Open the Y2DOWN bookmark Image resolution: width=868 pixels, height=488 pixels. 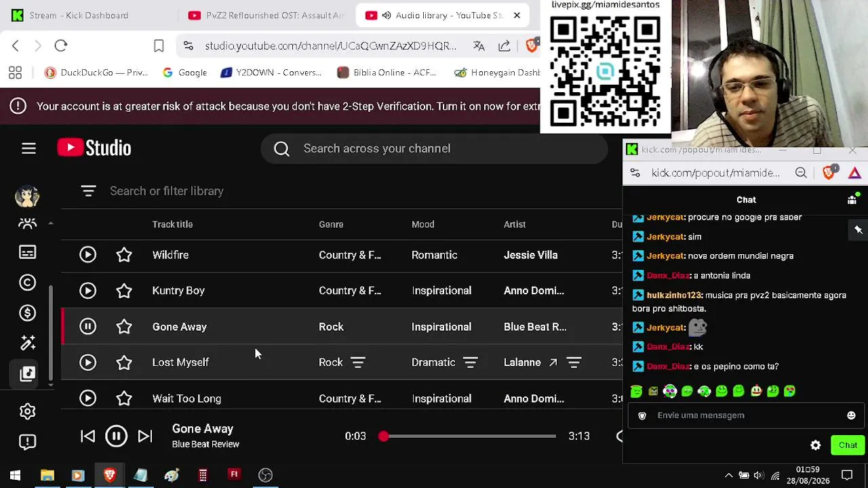point(271,73)
